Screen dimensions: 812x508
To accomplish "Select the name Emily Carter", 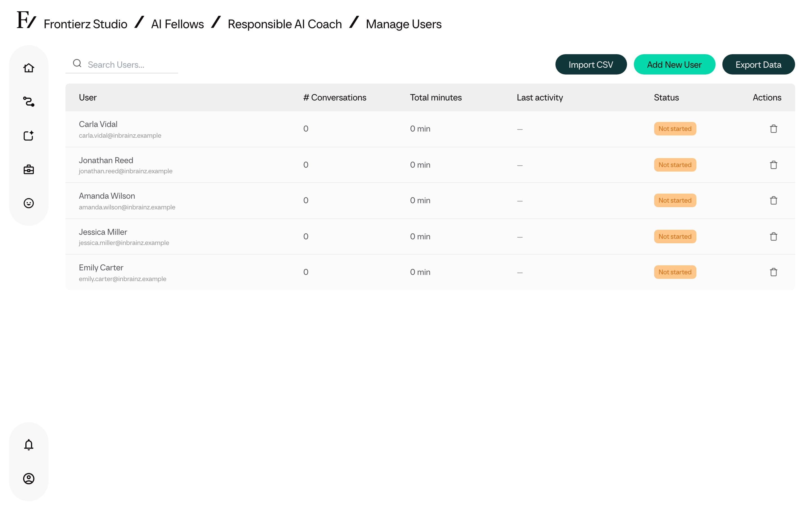I will [x=101, y=268].
